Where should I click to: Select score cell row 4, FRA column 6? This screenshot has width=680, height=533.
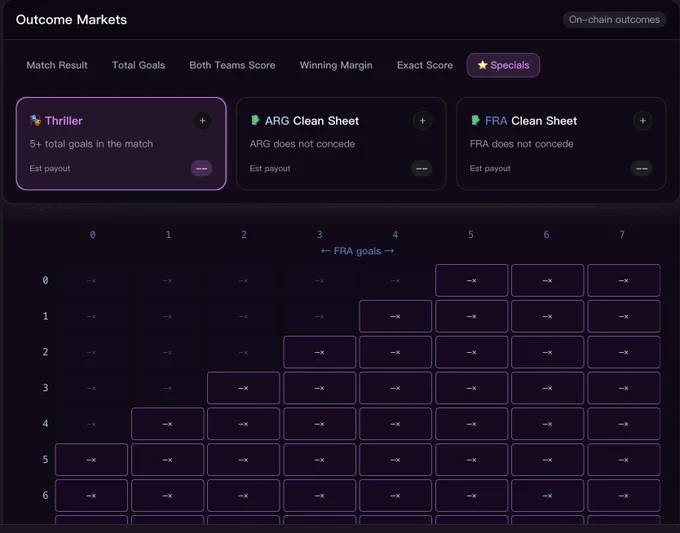click(x=547, y=424)
